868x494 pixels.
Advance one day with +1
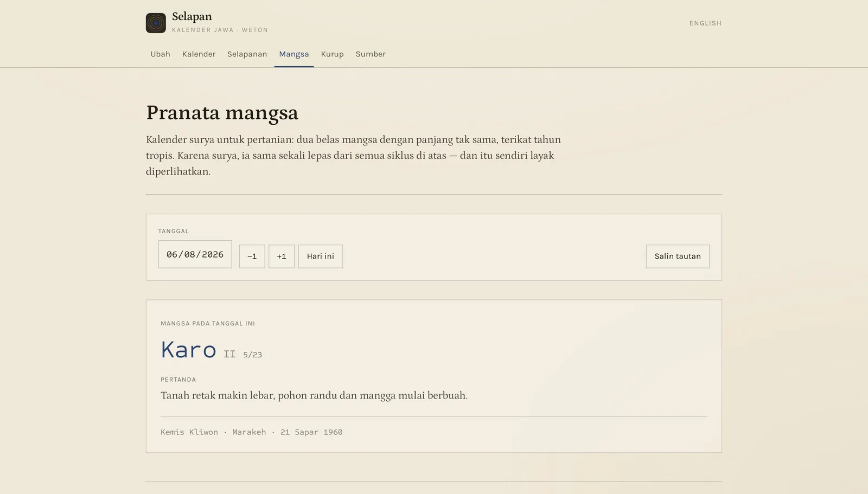point(281,256)
